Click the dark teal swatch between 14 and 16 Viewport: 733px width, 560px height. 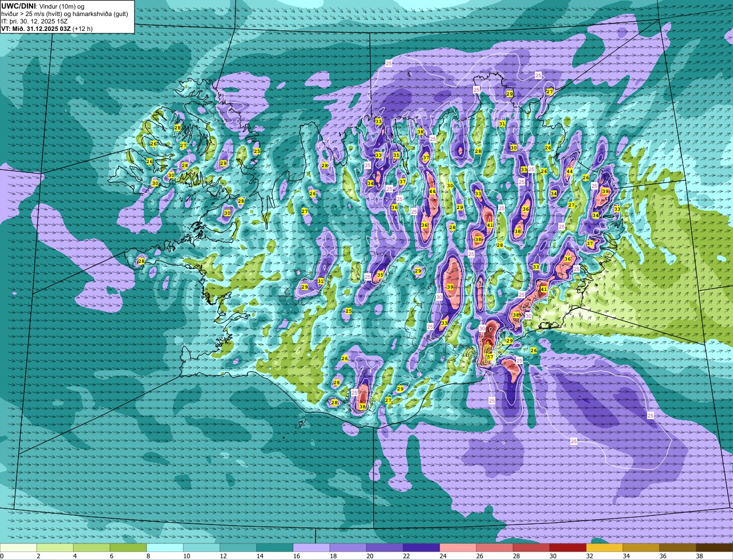point(275,548)
